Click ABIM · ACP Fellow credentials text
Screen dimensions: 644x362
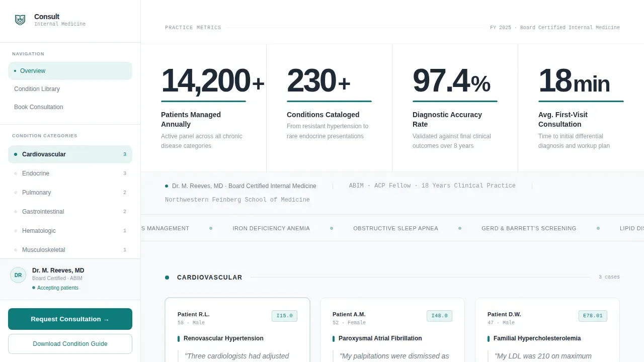(x=432, y=186)
